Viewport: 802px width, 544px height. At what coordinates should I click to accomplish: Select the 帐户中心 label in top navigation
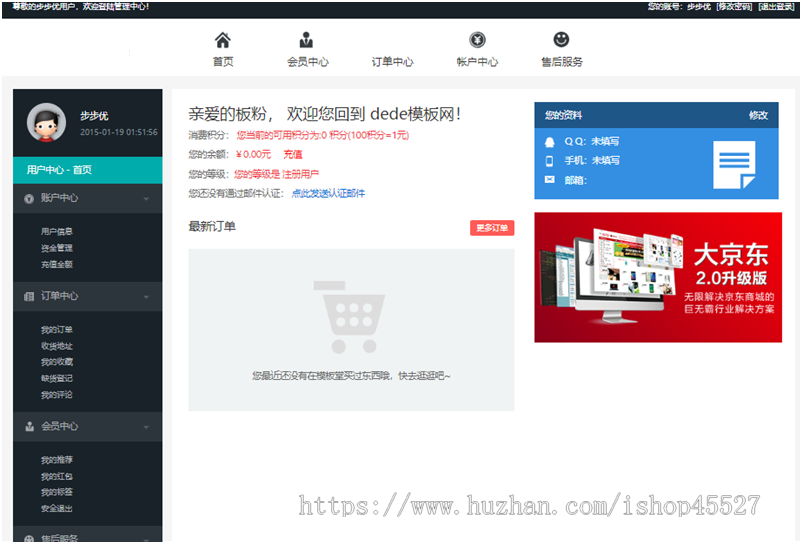tap(477, 62)
